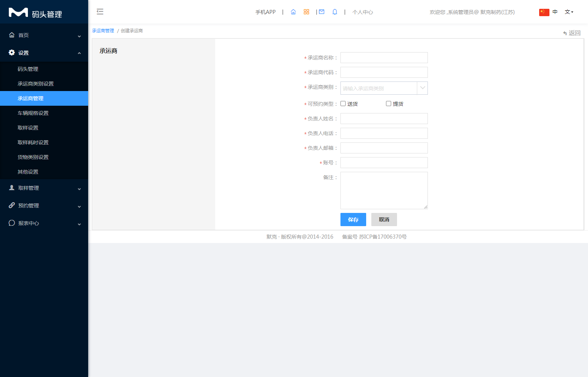Open orange grid apps icon
588x377 pixels.
(x=306, y=12)
